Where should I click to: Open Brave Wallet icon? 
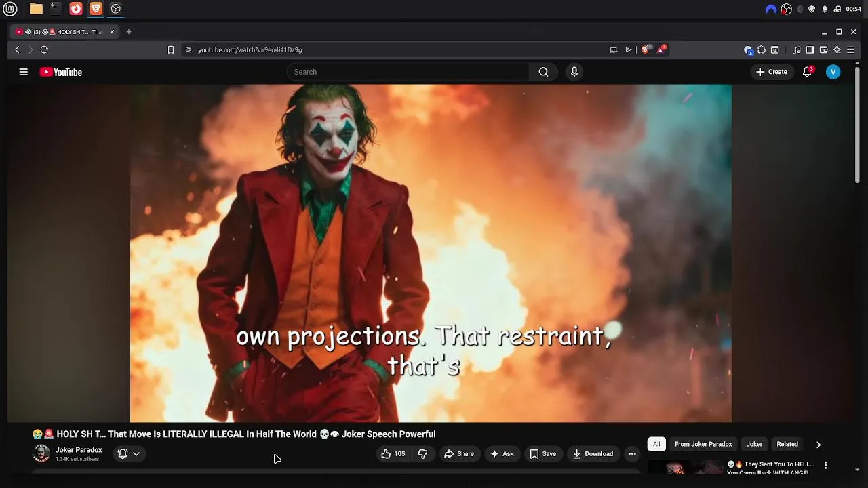coord(823,49)
